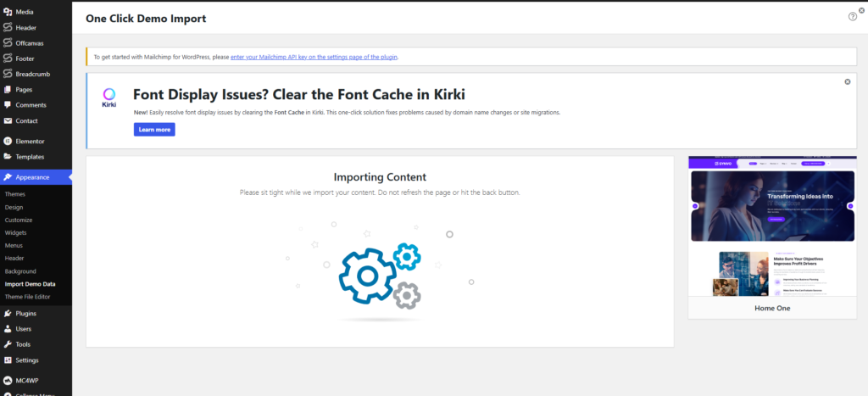Click the Home One demo thumbnail
Screen dimensions: 868x396
pyautogui.click(x=772, y=226)
